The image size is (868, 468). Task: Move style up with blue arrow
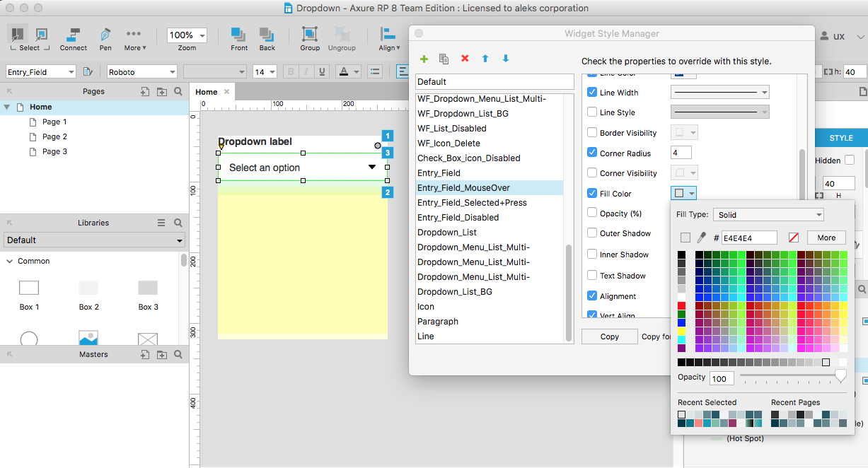[485, 59]
